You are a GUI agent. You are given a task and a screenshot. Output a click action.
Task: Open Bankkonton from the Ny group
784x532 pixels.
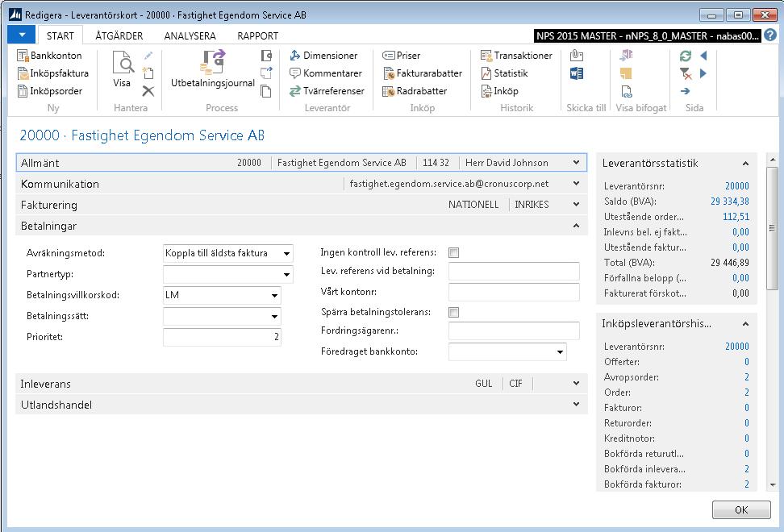(x=49, y=56)
